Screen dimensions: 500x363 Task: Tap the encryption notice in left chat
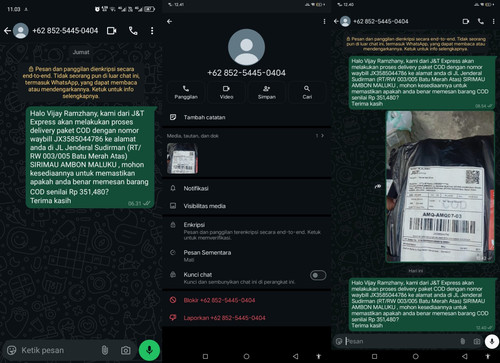tap(81, 82)
